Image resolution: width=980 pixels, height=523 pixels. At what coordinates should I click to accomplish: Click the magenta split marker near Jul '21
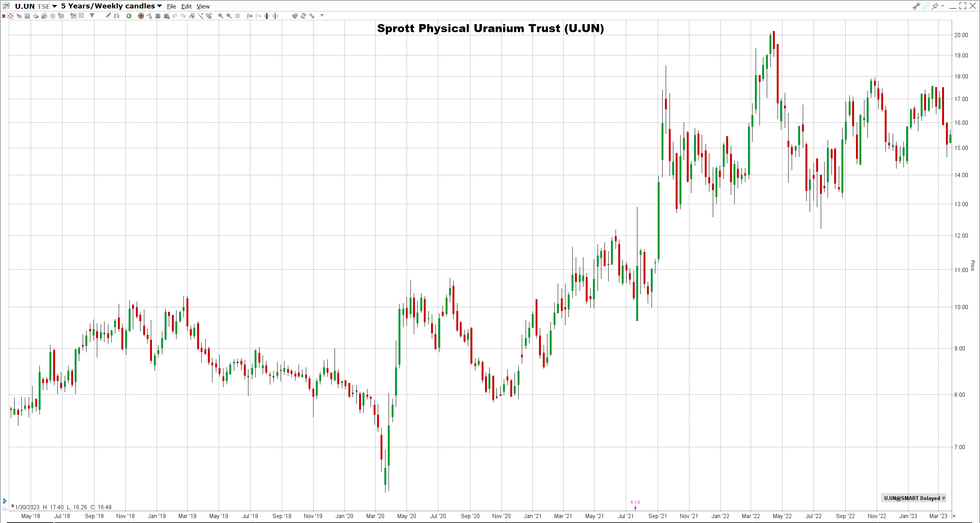(x=635, y=505)
